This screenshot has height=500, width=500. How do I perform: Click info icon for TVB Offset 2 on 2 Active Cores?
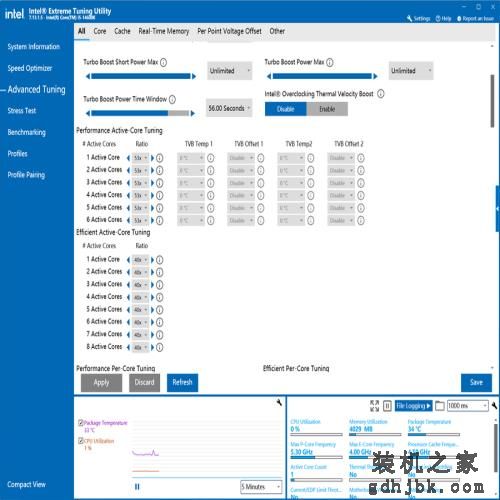361,170
